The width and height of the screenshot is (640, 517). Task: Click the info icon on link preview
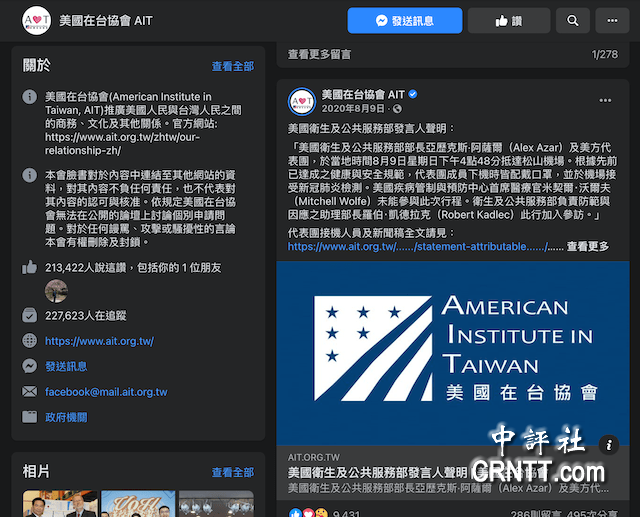click(609, 444)
